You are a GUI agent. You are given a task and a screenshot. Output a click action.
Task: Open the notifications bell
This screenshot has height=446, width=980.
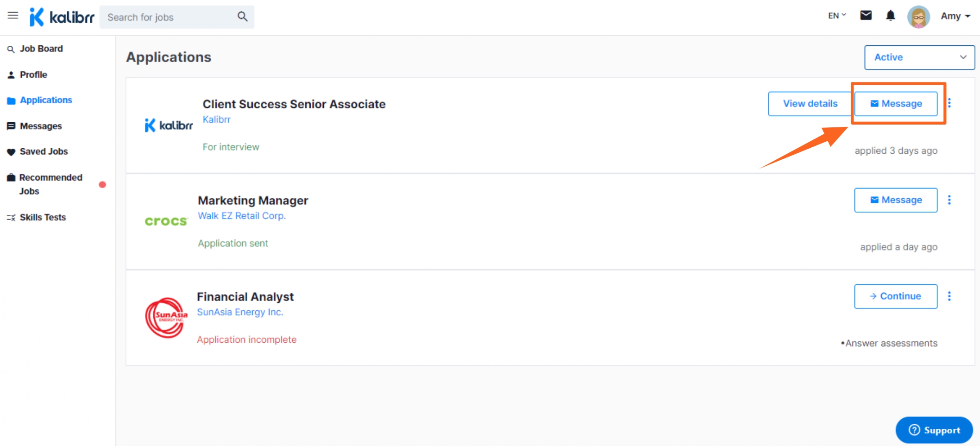[890, 15]
